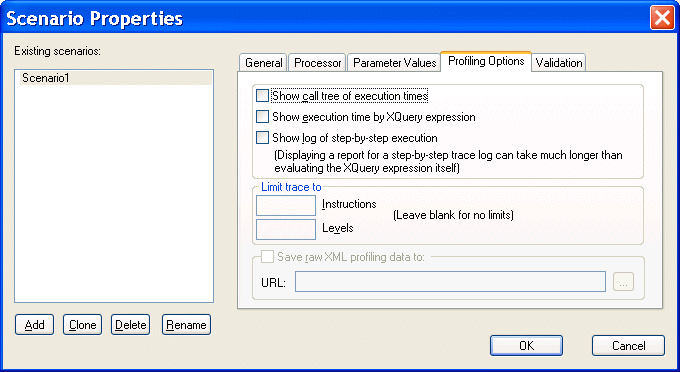
Task: Check Show log of step-by-step execution
Action: [262, 138]
